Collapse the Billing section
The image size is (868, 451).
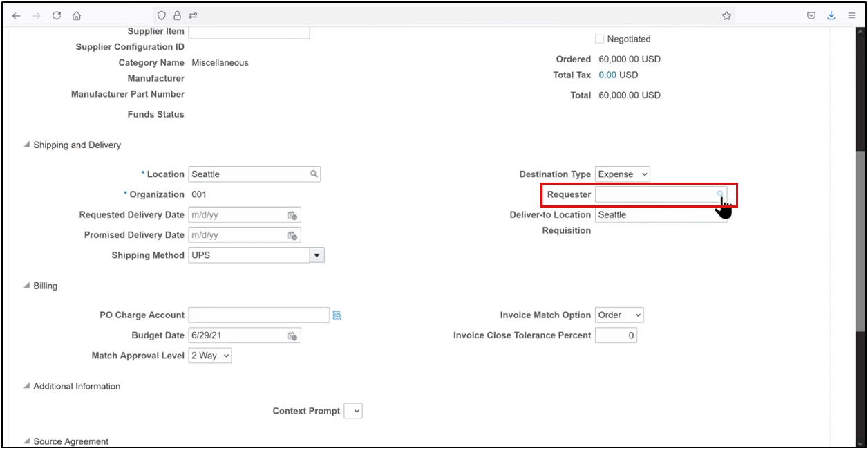26,285
